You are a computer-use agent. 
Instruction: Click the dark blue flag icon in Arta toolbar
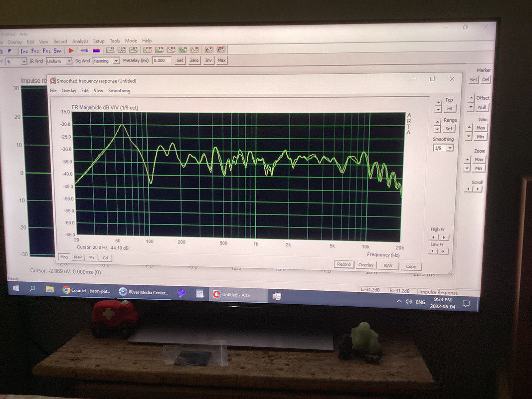pos(10,51)
